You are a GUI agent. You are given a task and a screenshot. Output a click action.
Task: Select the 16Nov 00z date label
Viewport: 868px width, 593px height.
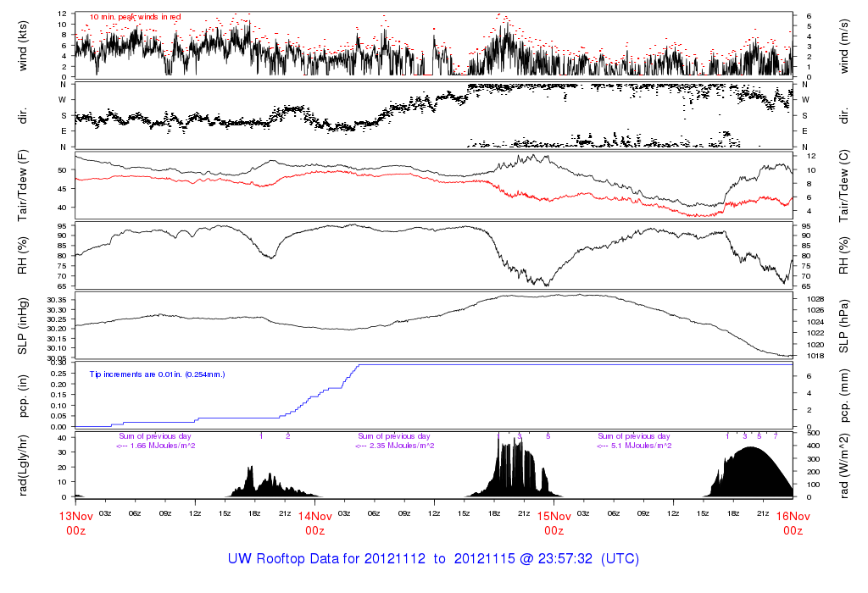793,523
